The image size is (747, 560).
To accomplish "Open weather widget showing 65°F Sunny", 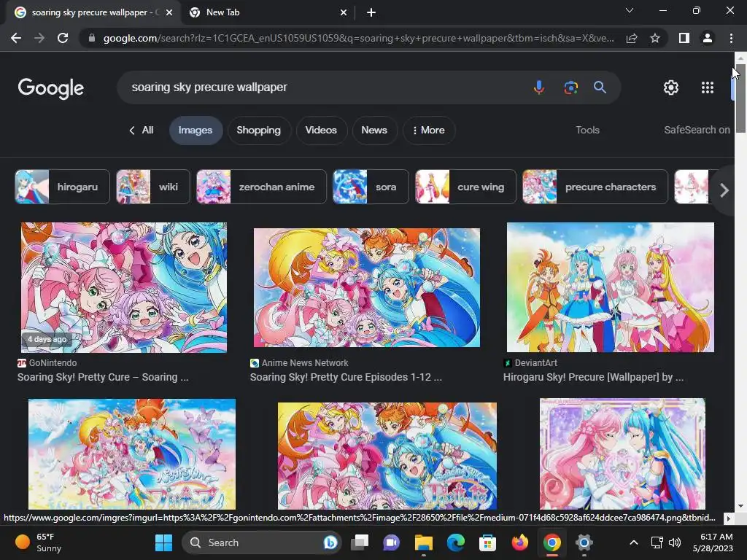I will click(38, 542).
